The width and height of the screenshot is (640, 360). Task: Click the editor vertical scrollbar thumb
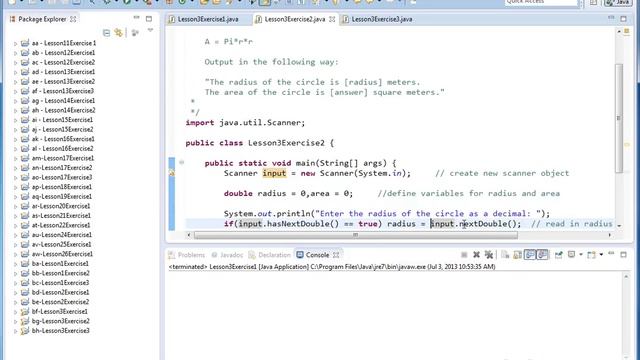pyautogui.click(x=619, y=118)
